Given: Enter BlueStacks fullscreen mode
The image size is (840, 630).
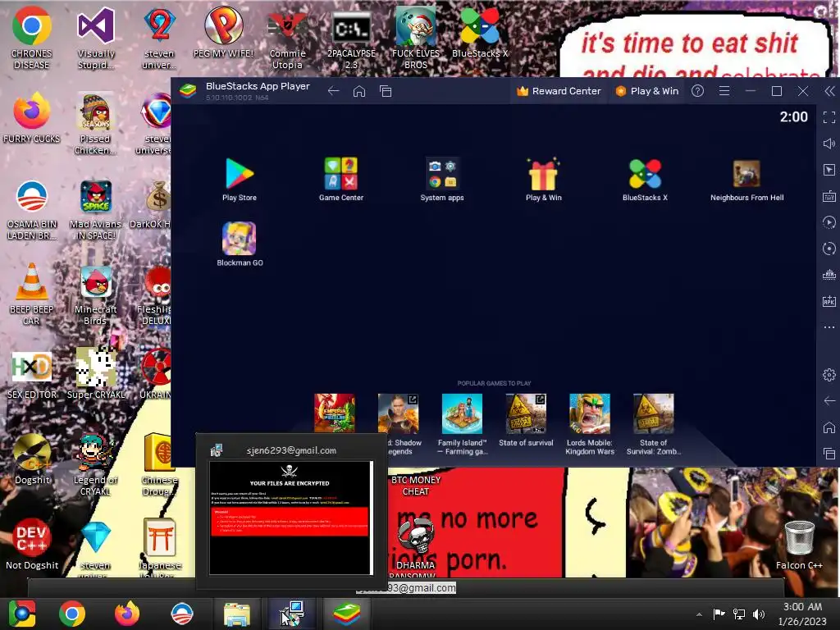Looking at the screenshot, I should click(829, 117).
